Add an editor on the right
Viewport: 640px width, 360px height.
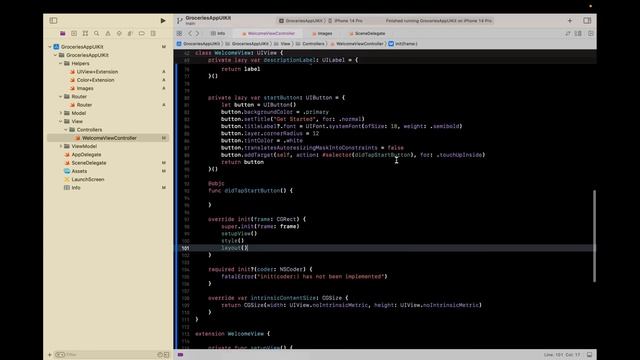click(591, 33)
